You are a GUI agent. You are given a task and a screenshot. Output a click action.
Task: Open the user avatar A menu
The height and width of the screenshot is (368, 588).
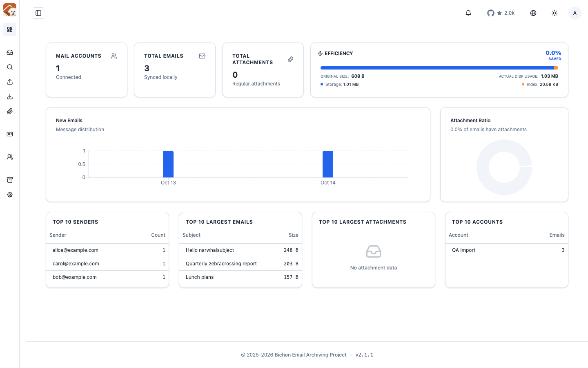(575, 13)
